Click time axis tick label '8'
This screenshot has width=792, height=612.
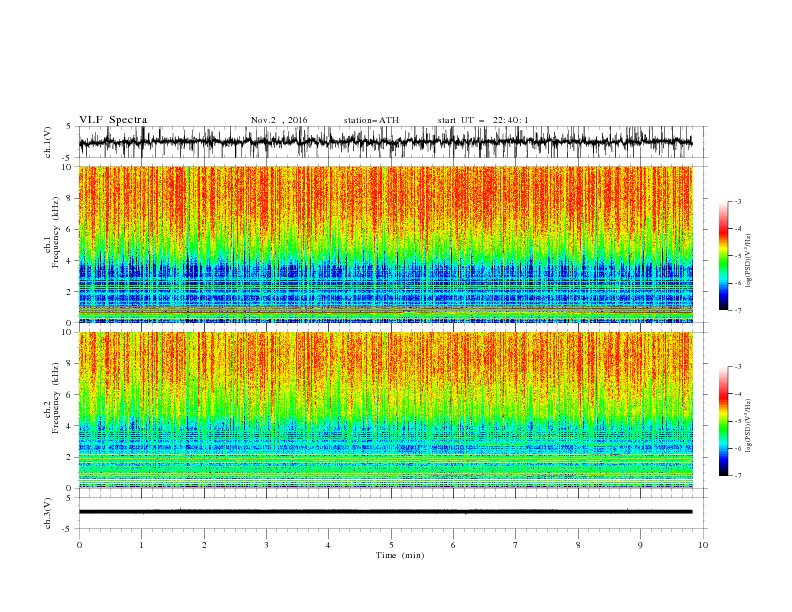coord(578,545)
